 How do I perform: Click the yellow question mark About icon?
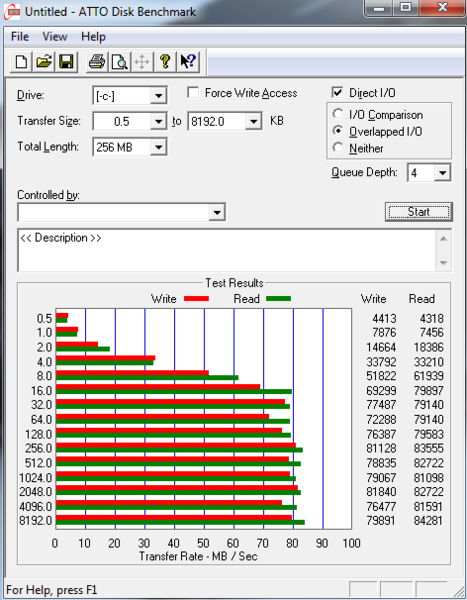coord(165,61)
